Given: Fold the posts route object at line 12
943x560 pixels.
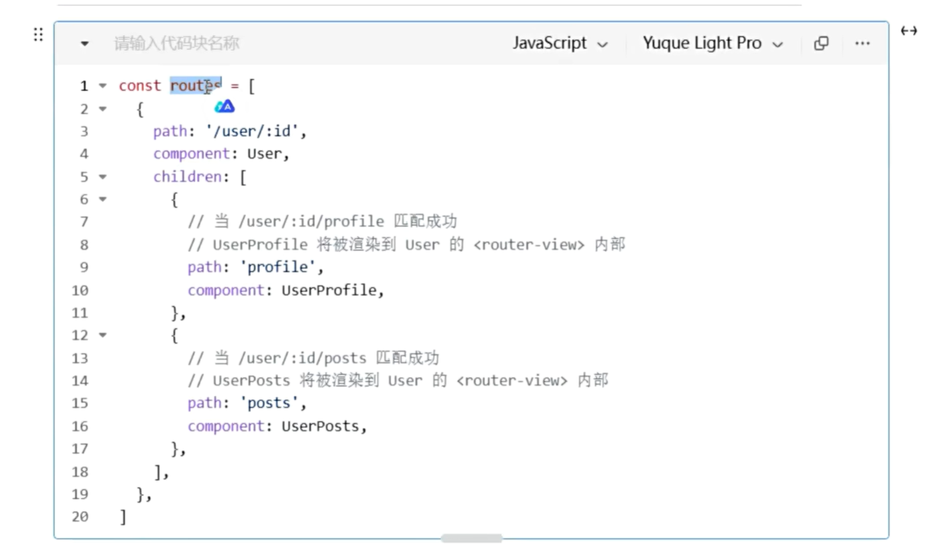Looking at the screenshot, I should click(x=103, y=334).
